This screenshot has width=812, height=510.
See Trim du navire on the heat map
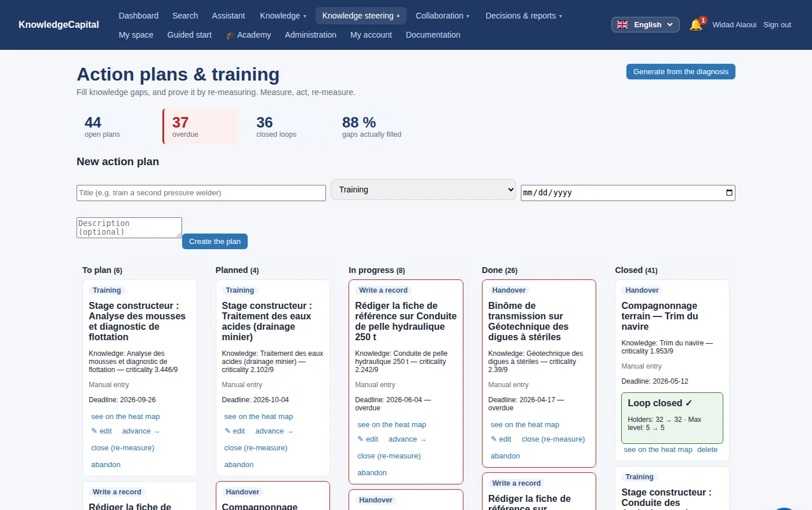[x=658, y=450]
